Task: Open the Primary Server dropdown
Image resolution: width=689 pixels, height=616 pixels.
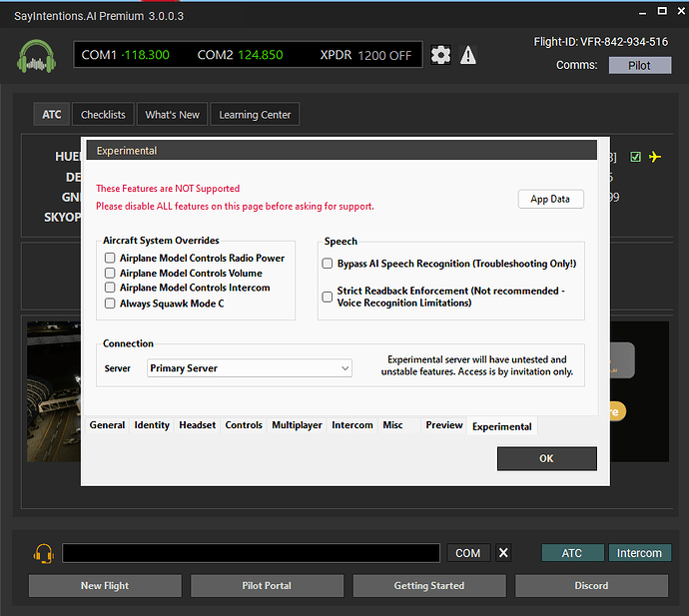Action: click(x=250, y=368)
